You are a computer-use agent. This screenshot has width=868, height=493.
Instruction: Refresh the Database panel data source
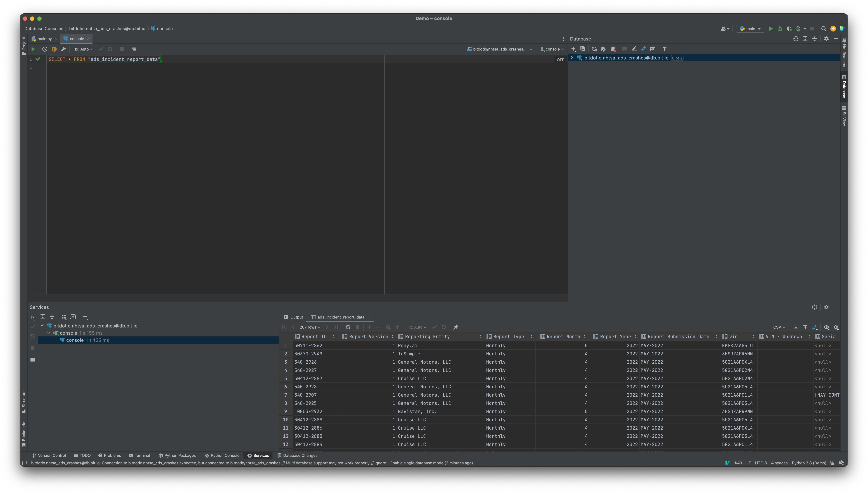tap(594, 49)
